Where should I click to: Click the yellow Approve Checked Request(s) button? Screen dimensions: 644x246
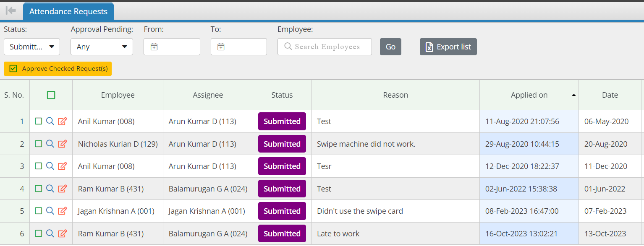tap(58, 69)
